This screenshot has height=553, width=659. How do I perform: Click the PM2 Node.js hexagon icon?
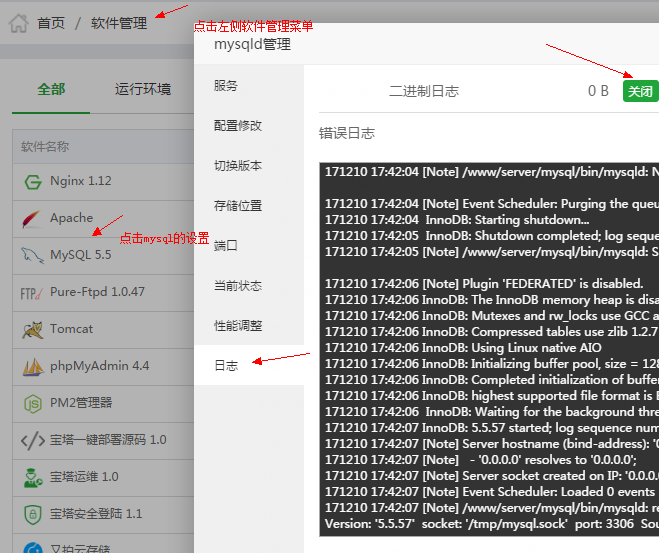33,404
